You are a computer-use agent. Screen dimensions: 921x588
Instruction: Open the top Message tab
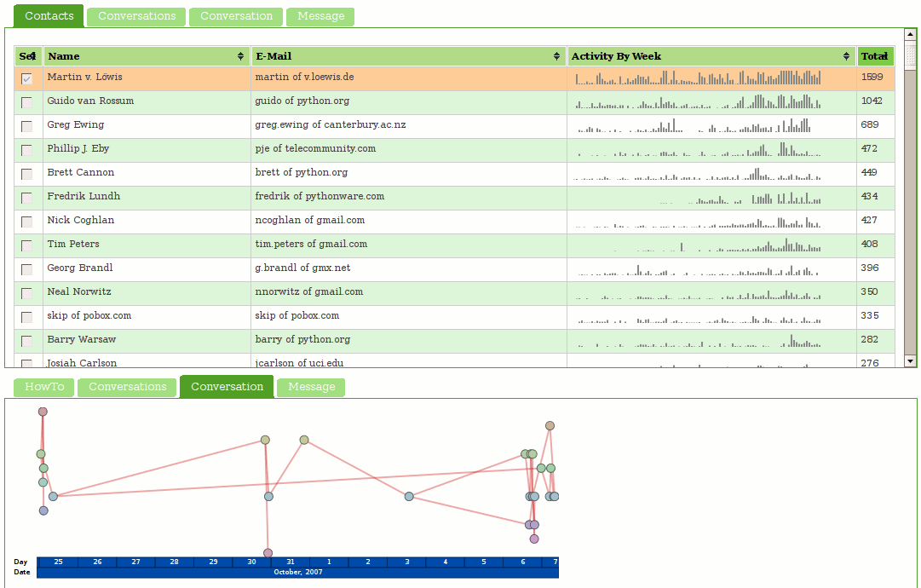point(320,16)
